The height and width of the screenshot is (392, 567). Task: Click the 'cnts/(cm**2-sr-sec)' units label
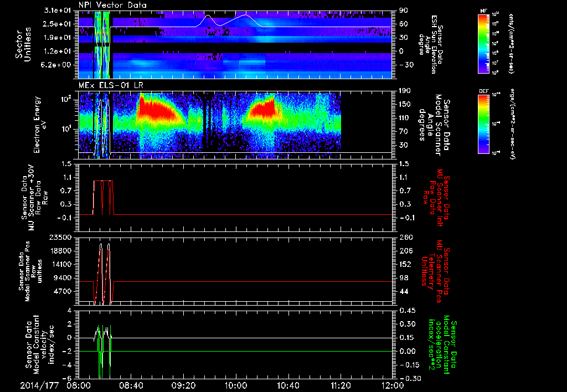click(511, 43)
